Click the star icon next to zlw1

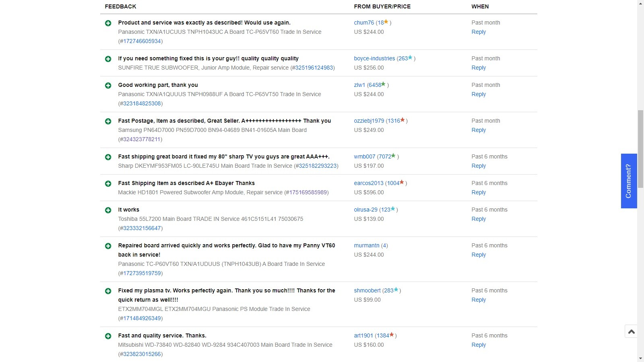pos(384,84)
